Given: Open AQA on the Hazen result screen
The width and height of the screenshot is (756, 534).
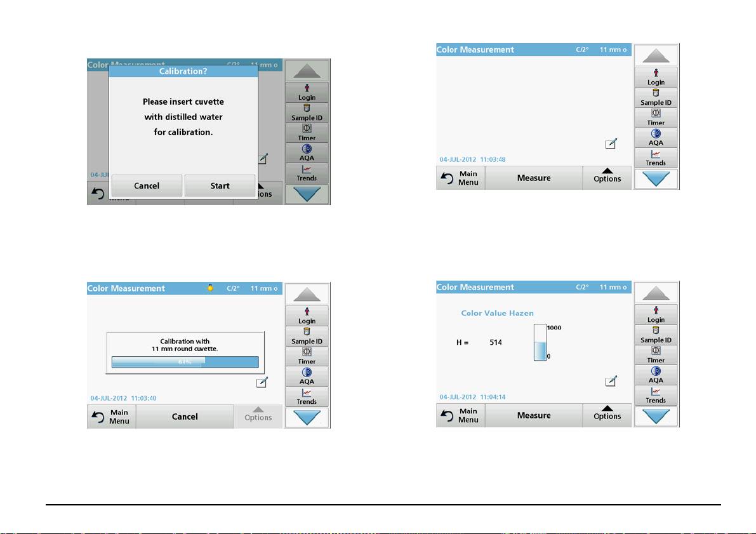Looking at the screenshot, I should pos(656,375).
